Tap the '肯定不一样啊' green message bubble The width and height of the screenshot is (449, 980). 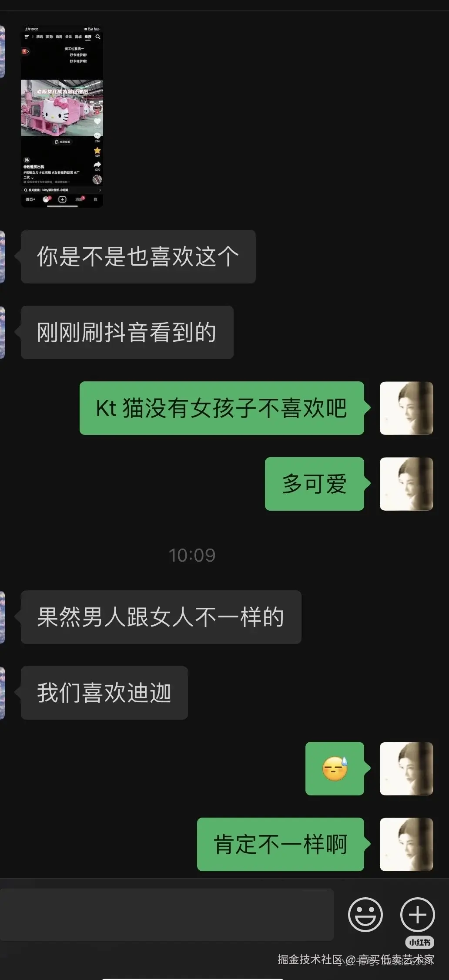point(281,844)
